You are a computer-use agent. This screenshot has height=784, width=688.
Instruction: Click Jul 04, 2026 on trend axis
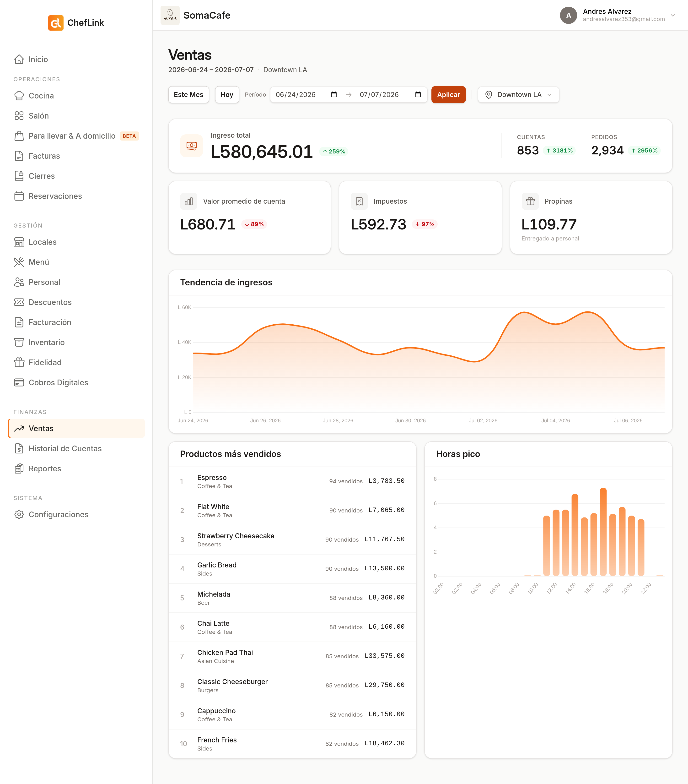click(555, 420)
